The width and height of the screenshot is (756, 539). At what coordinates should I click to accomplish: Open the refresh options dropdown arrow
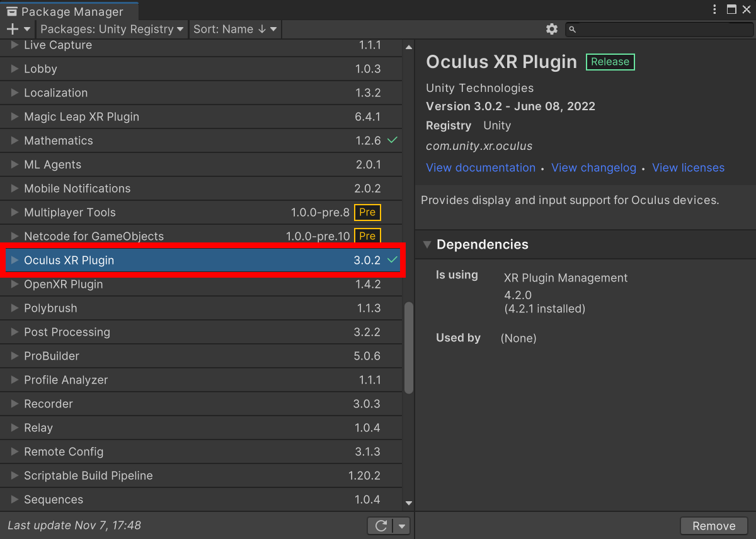402,526
